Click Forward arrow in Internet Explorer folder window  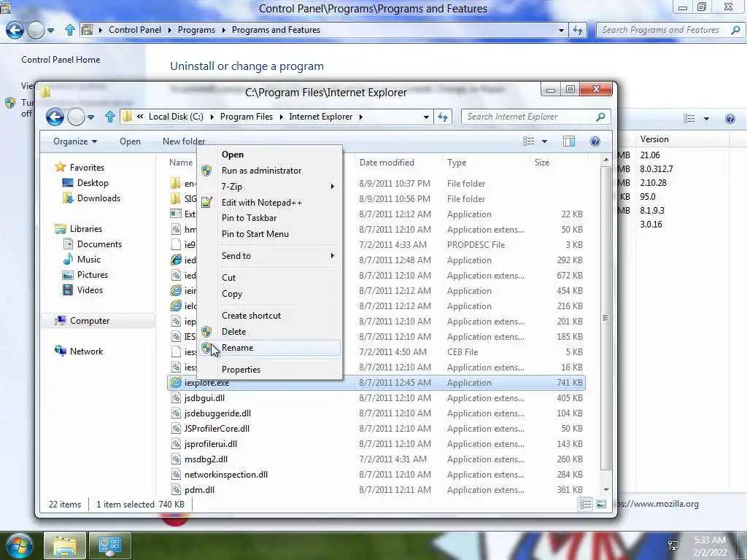(76, 117)
